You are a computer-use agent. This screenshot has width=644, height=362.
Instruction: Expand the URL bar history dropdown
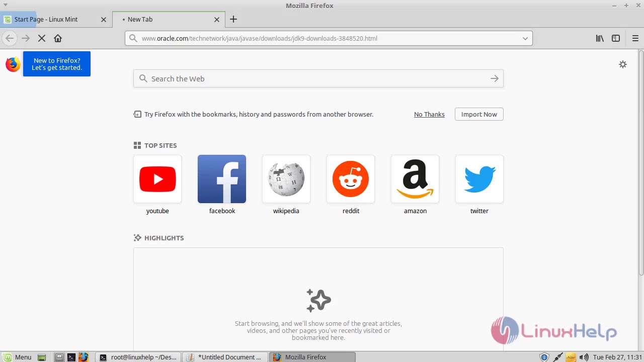pos(525,38)
